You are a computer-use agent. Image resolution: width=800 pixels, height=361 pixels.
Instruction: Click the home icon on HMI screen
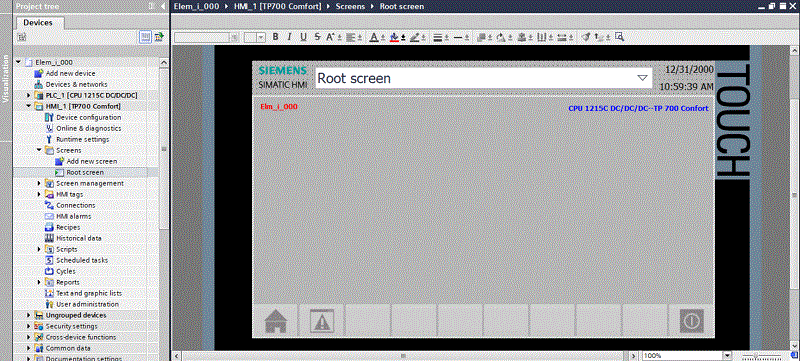(x=276, y=321)
